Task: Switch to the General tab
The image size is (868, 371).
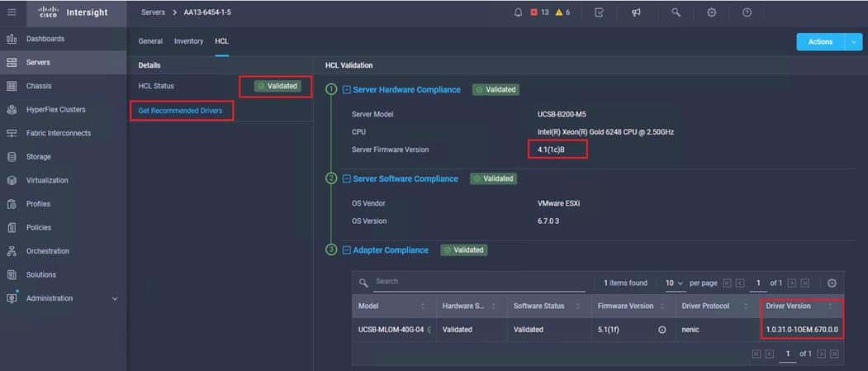Action: 150,41
